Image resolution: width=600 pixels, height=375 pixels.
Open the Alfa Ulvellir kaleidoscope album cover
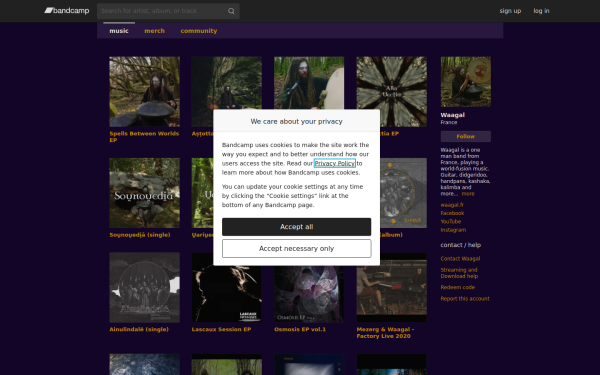(391, 91)
